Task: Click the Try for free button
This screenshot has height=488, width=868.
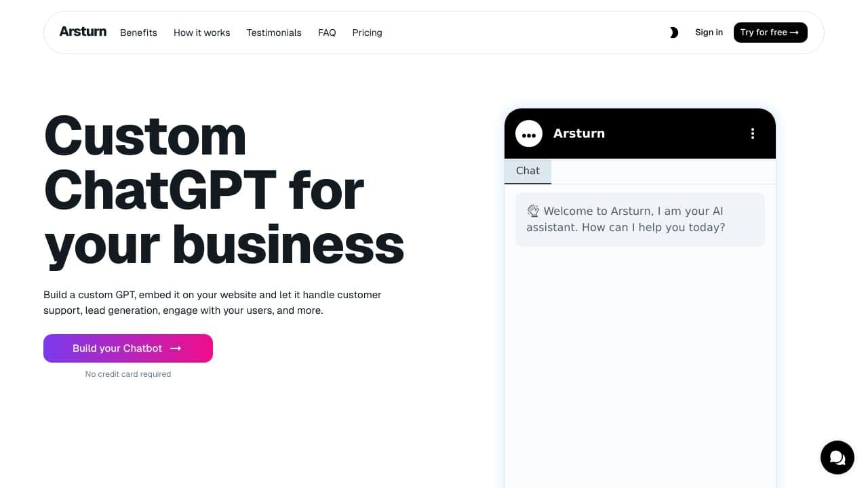Action: click(x=770, y=33)
